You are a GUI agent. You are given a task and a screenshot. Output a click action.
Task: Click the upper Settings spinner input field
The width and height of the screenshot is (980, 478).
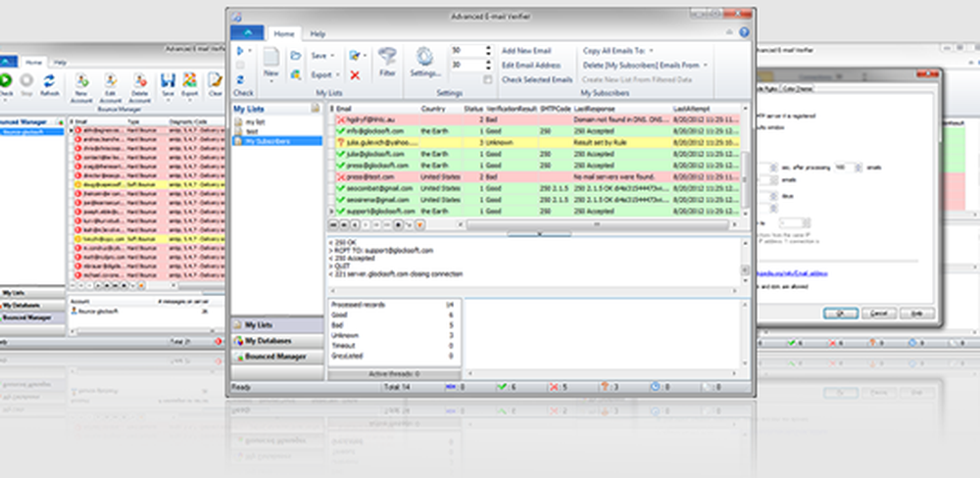point(467,50)
